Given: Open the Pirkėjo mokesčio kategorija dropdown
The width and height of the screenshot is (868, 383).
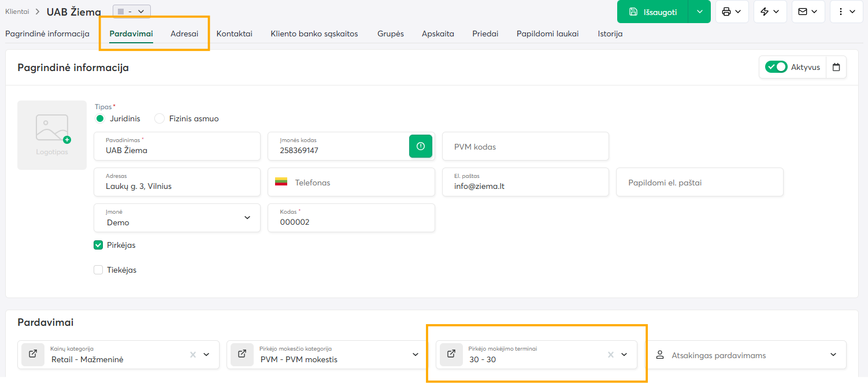Looking at the screenshot, I should (415, 355).
